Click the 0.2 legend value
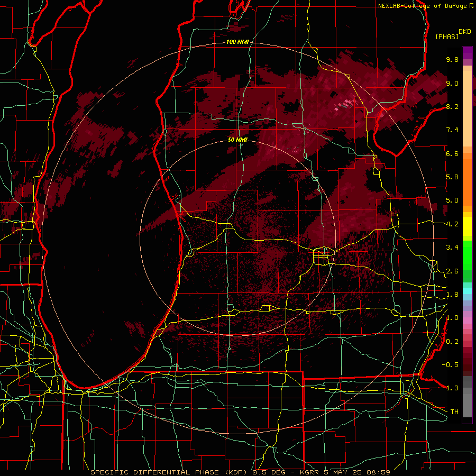This screenshot has width=476, height=476. 452,342
